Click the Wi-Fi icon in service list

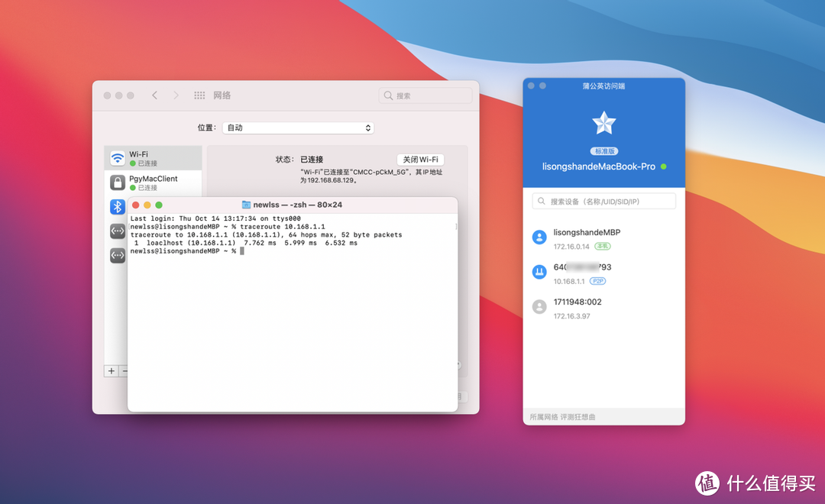[118, 158]
